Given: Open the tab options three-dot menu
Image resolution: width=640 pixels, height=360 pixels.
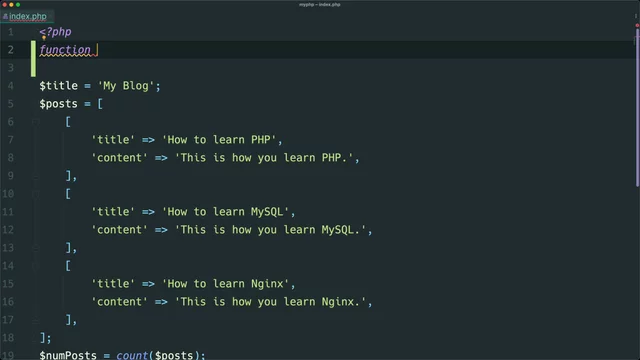Looking at the screenshot, I should point(636,16).
